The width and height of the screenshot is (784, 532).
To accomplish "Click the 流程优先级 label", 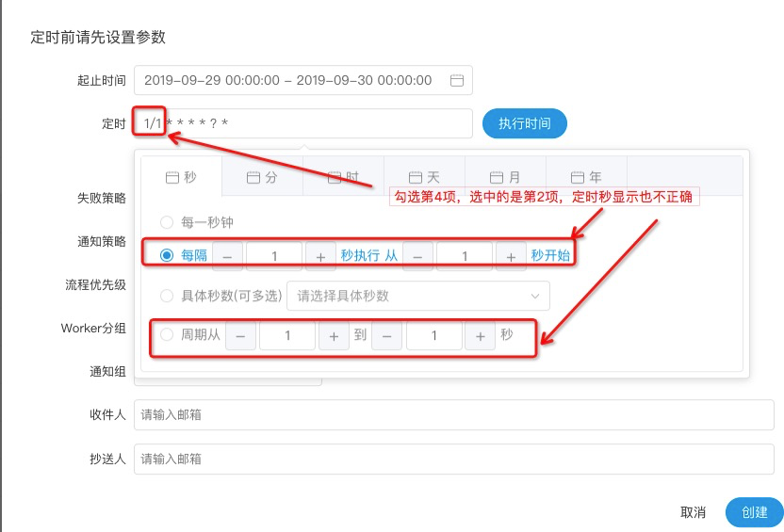I will coord(95,284).
